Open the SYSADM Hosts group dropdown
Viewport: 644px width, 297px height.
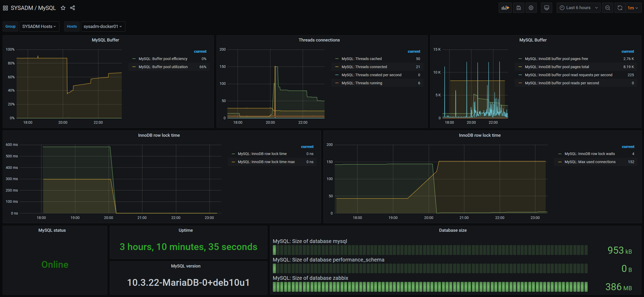tap(39, 26)
